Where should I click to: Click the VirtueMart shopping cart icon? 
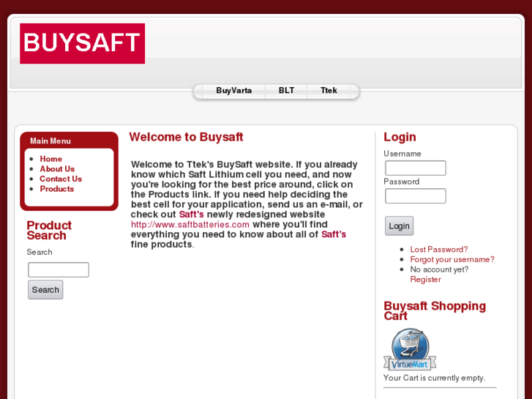click(x=410, y=349)
